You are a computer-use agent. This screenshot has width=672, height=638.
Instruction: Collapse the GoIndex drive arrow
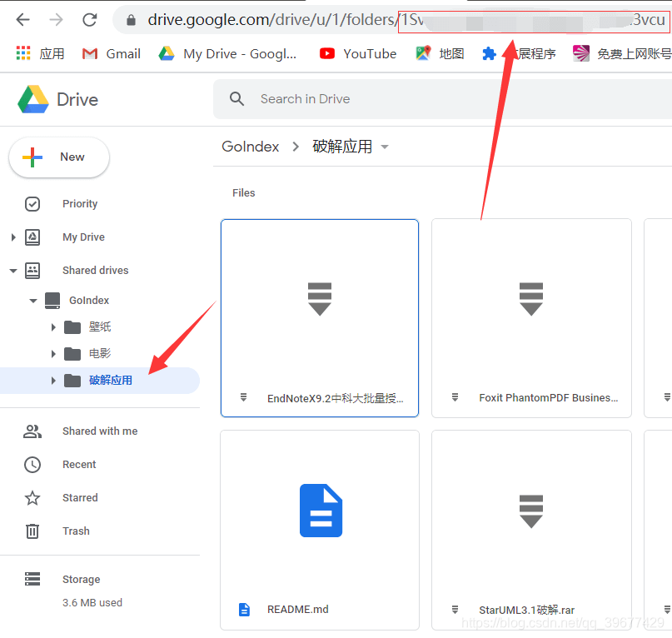[x=33, y=301]
